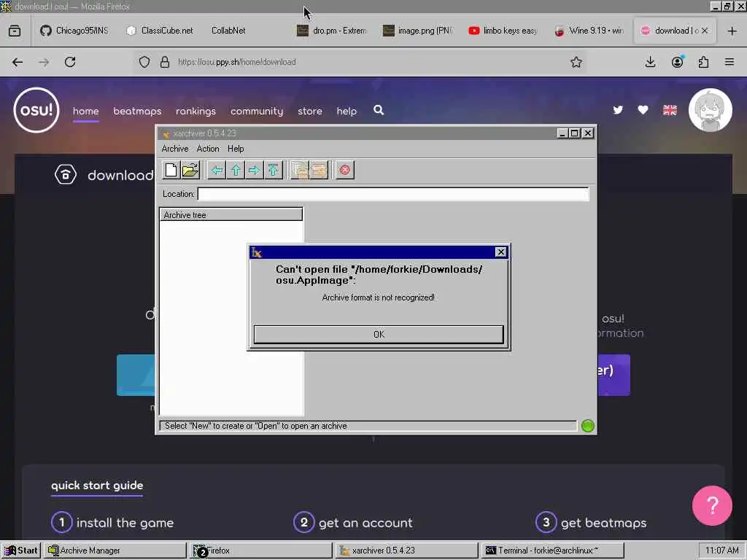Click the download page home icon
Image resolution: width=747 pixels, height=560 pixels.
tap(65, 175)
